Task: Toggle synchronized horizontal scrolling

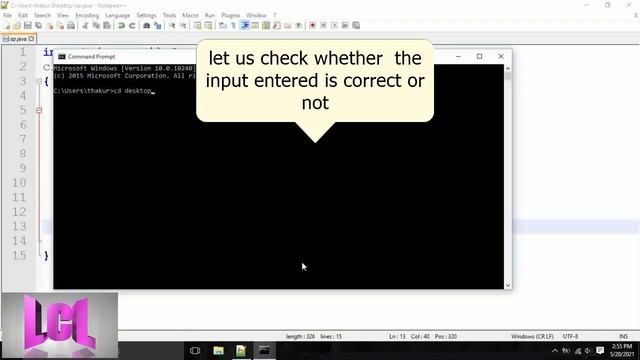Action: 208,26
